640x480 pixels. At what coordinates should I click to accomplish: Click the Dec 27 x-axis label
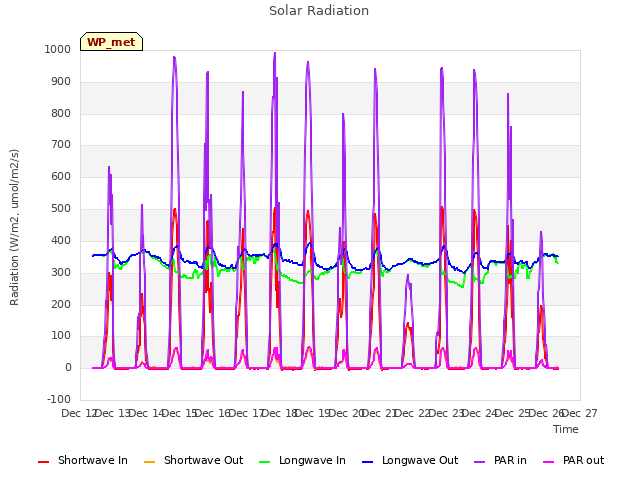(x=580, y=413)
